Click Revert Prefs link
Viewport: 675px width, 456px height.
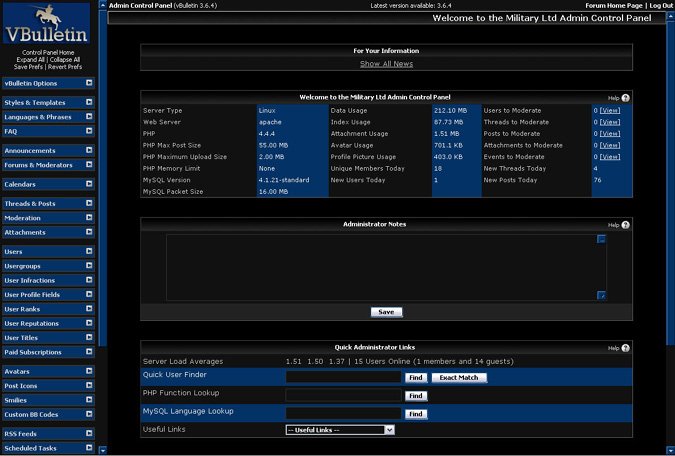point(65,67)
